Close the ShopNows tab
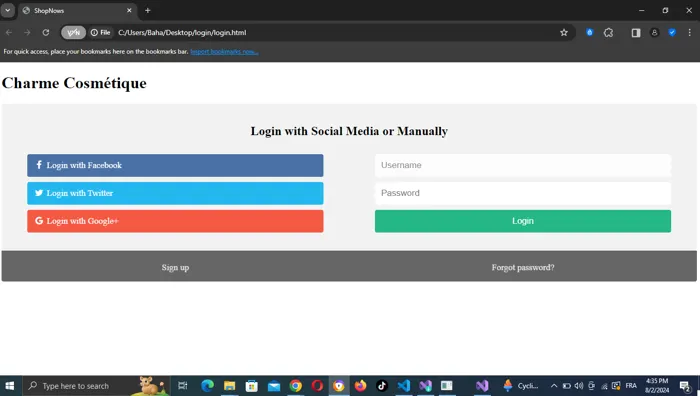This screenshot has height=396, width=700. [129, 10]
